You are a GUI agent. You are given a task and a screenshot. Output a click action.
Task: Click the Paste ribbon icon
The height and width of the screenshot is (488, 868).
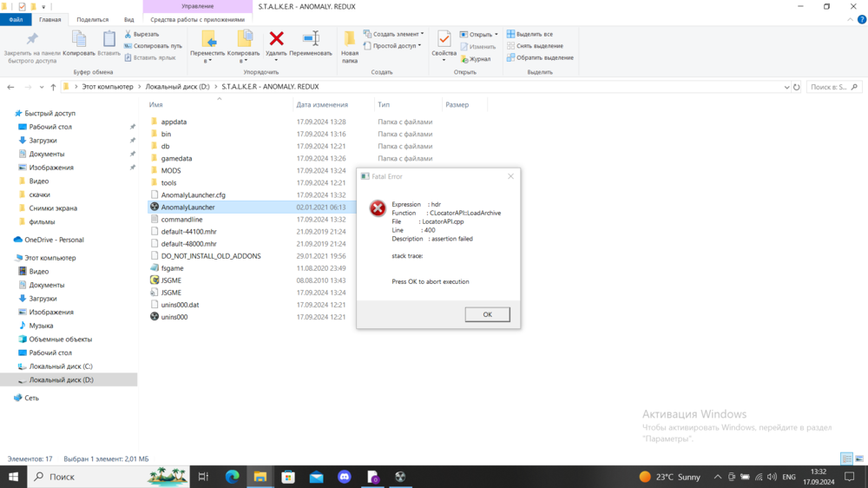coord(109,39)
